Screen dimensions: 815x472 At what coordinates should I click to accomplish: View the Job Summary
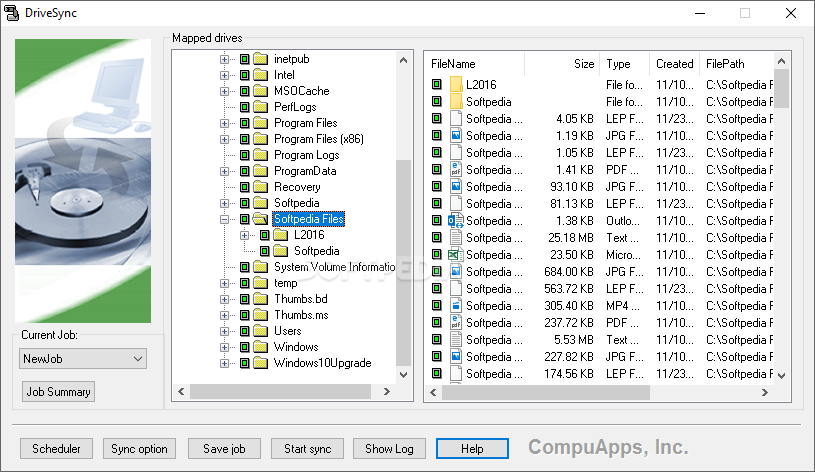(x=58, y=391)
